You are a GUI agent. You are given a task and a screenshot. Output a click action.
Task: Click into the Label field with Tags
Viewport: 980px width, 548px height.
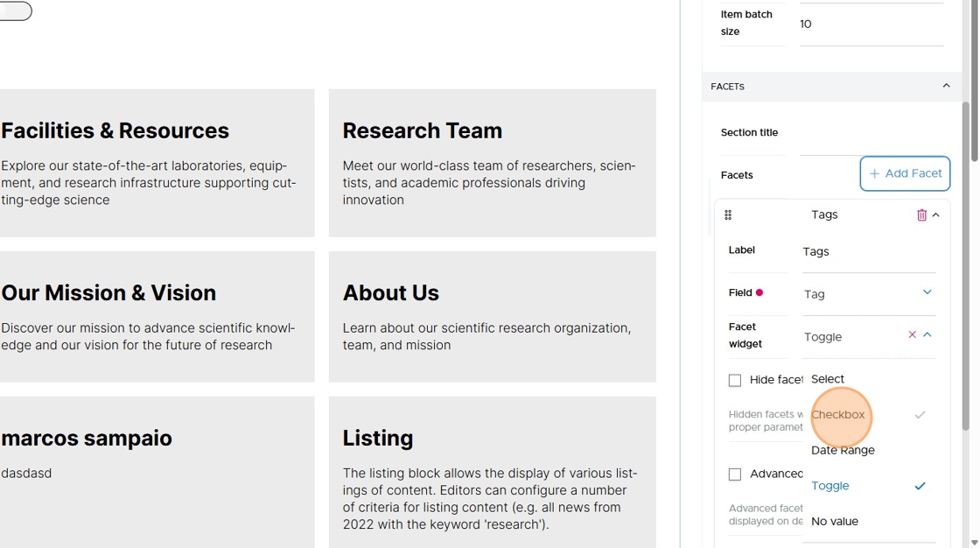coord(869,251)
